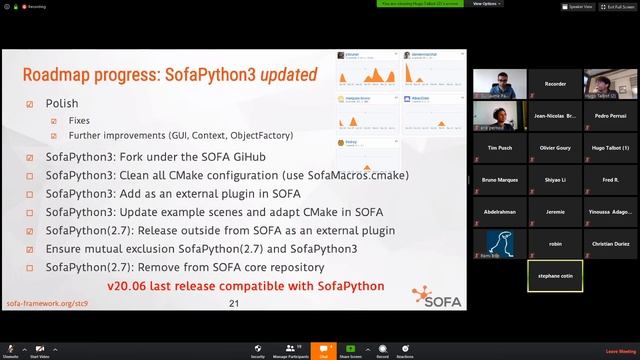Select the Jeremie participant tile
This screenshot has width=640, height=360.
coord(555,212)
